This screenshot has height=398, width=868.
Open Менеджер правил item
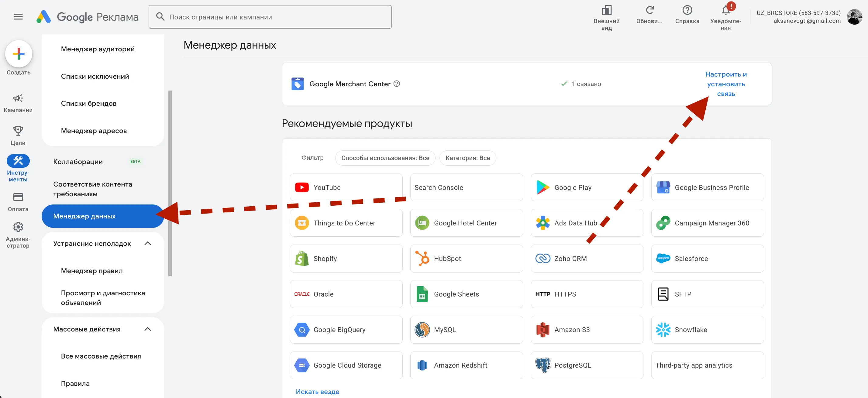[x=92, y=271]
